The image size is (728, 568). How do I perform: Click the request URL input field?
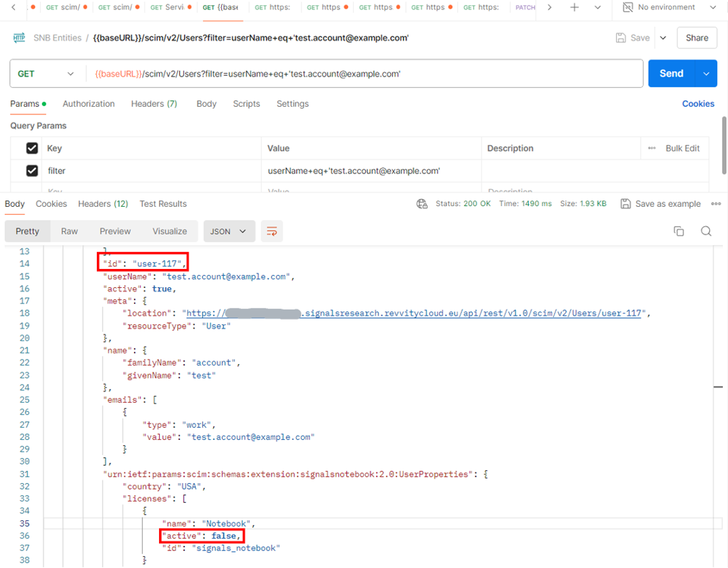[365, 74]
